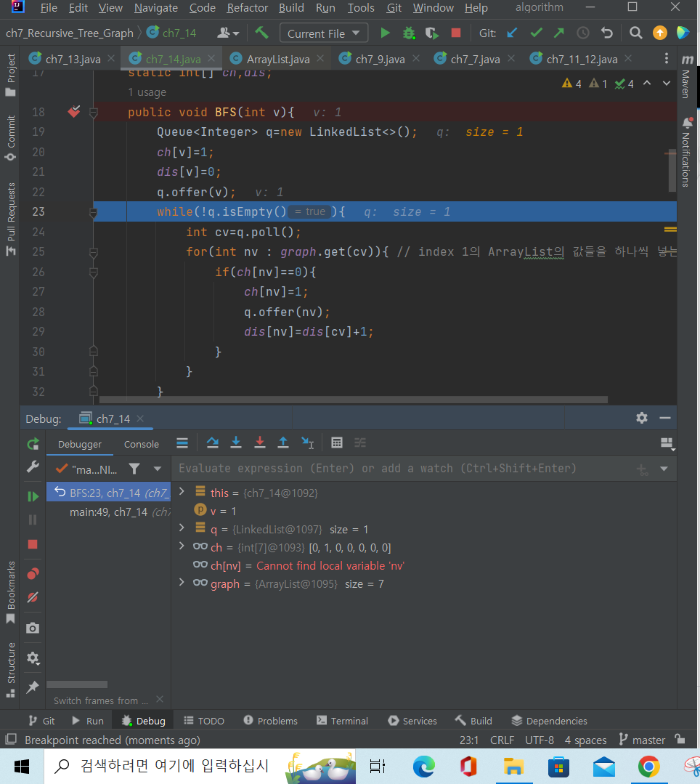Click the Step Into debugger icon
Screen dimensions: 700x784
click(x=236, y=442)
